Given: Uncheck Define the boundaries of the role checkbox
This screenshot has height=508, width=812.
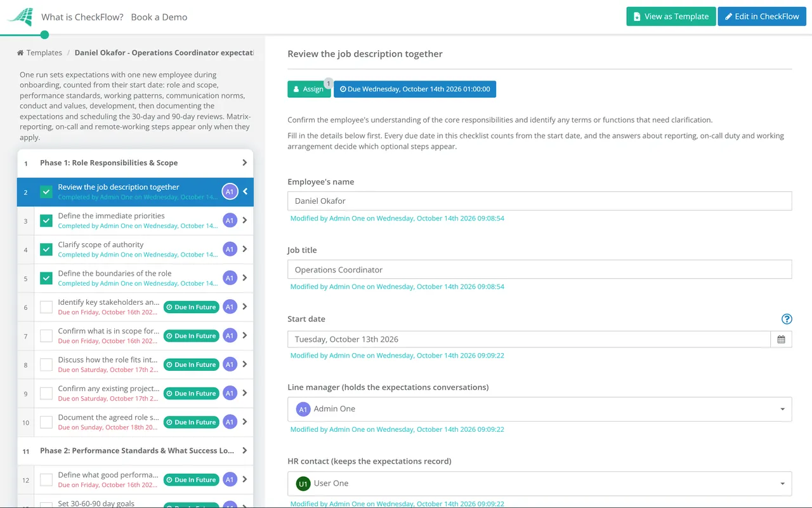Looking at the screenshot, I should (x=46, y=278).
